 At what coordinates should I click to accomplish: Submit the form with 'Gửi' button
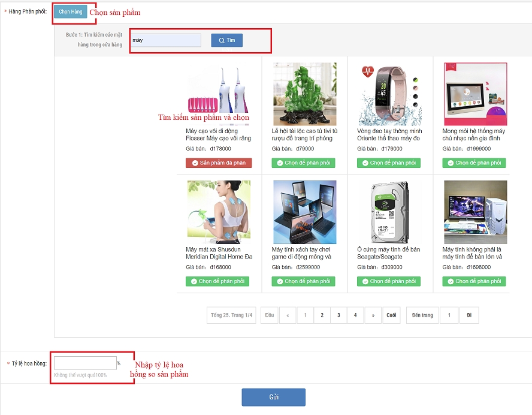point(273,397)
